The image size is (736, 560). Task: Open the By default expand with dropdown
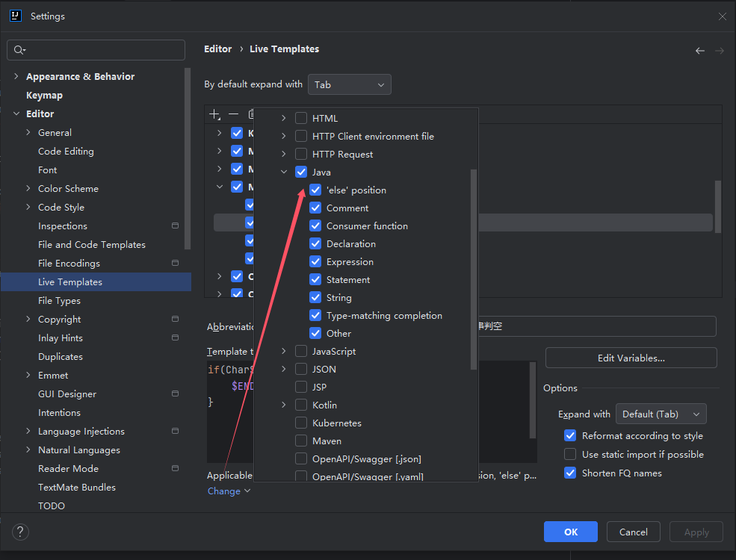349,85
